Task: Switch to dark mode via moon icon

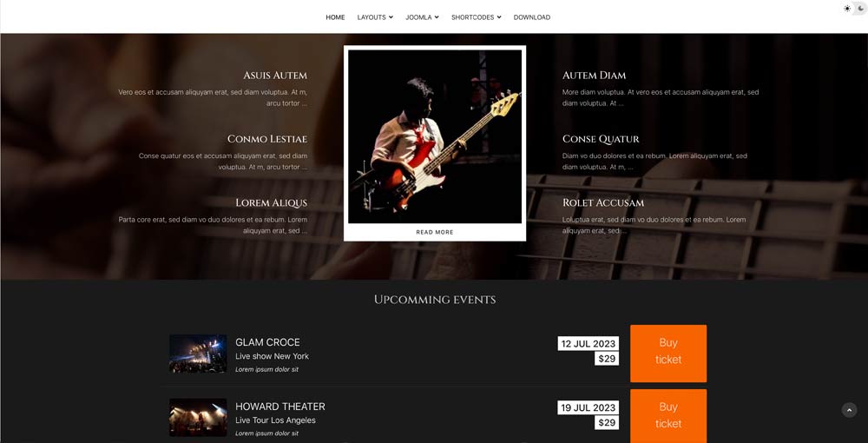Action: click(861, 9)
